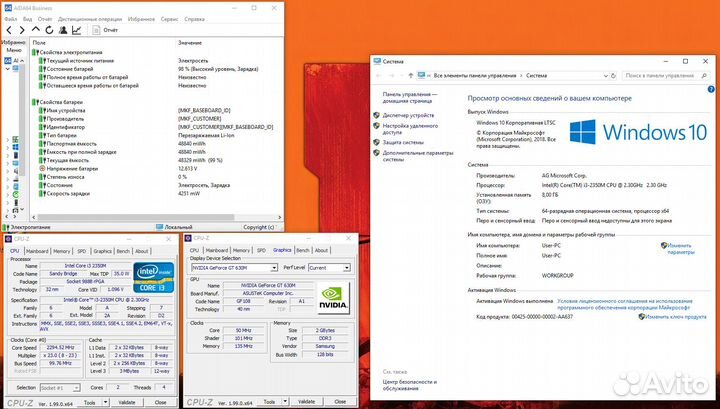This screenshot has width=720, height=409.
Task: Open the AIDA64 Файл menu
Action: click(11, 19)
